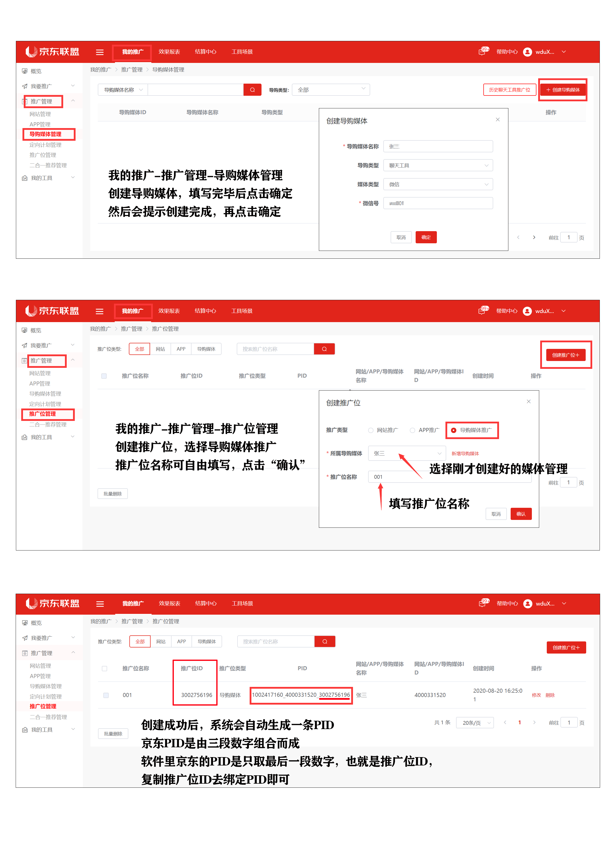616x841 pixels.
Task: Click 推广位名称 input containing 001
Action: (450, 477)
